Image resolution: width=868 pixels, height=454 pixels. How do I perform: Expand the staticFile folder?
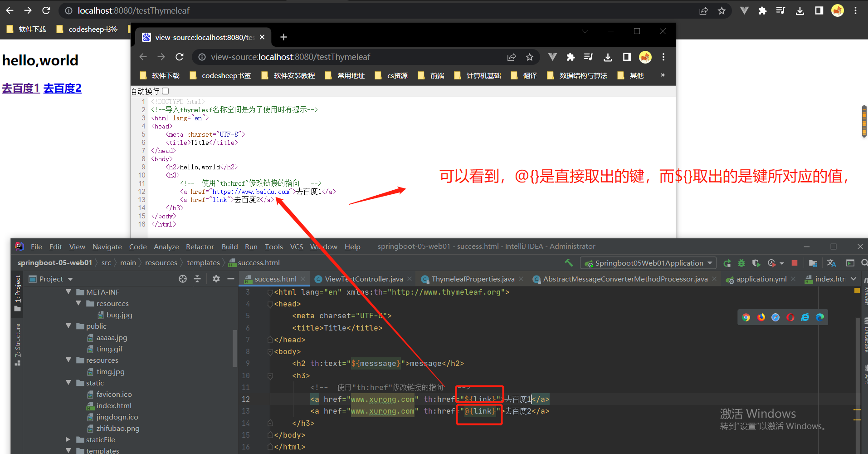tap(68, 439)
